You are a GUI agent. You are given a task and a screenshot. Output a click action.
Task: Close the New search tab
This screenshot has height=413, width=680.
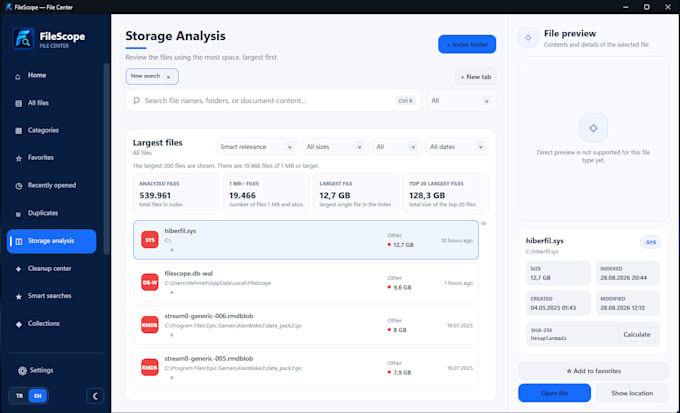pyautogui.click(x=169, y=77)
